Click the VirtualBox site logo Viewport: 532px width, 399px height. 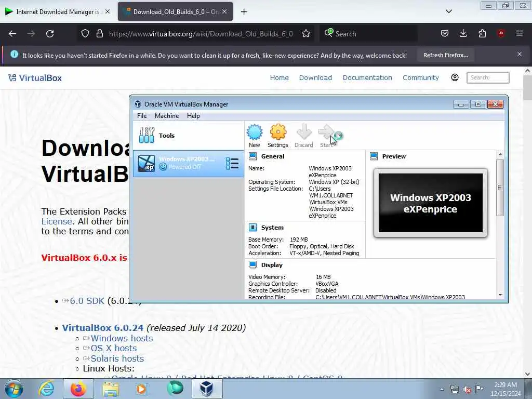35,78
